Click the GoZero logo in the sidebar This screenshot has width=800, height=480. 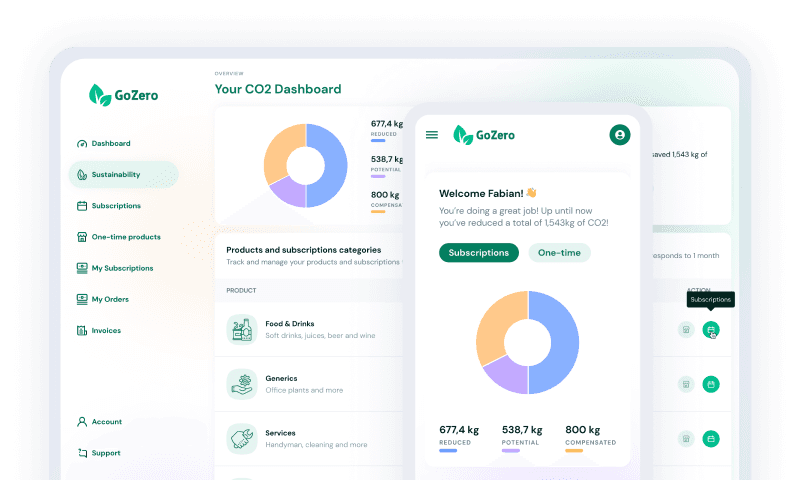pyautogui.click(x=123, y=95)
